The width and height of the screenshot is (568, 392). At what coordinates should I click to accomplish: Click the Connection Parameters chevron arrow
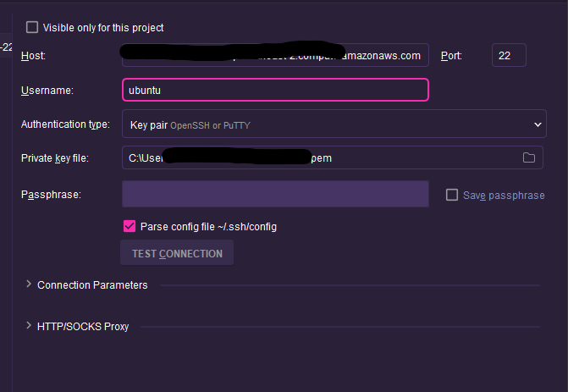click(29, 284)
